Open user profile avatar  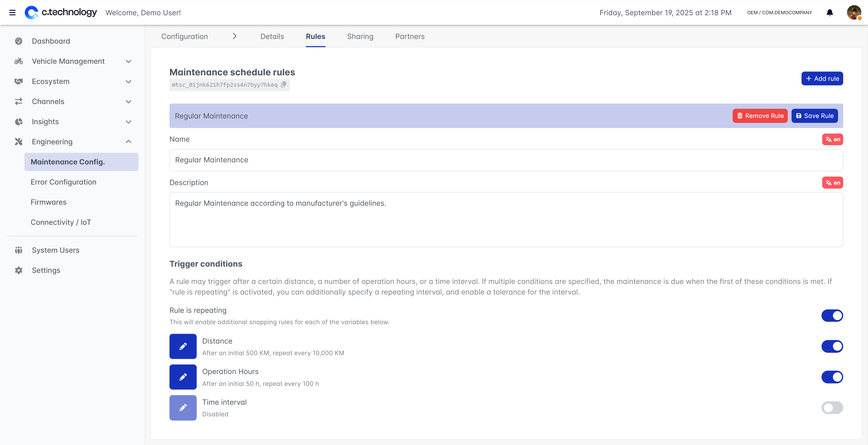pyautogui.click(x=854, y=12)
